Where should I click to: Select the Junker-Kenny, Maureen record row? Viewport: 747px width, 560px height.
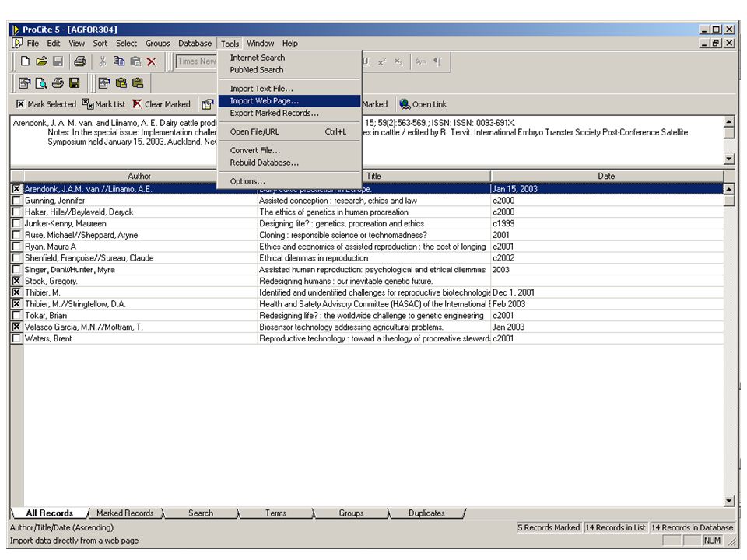(373, 223)
